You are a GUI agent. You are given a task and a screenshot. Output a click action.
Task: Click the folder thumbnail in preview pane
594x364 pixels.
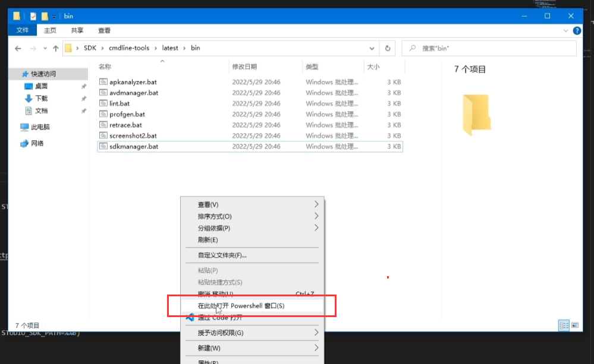(x=476, y=115)
